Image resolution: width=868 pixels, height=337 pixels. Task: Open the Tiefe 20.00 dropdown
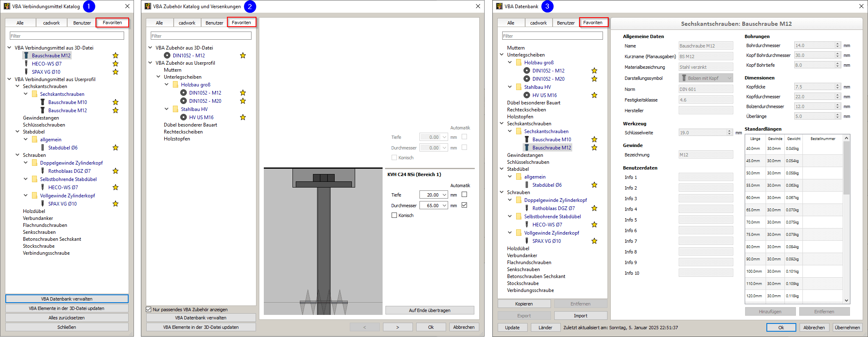coord(444,195)
